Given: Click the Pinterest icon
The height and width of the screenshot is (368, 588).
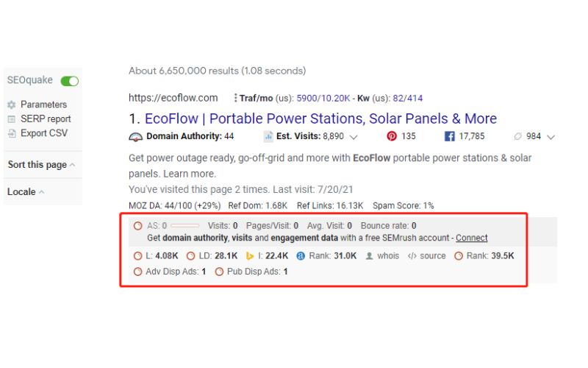Looking at the screenshot, I should tap(392, 136).
